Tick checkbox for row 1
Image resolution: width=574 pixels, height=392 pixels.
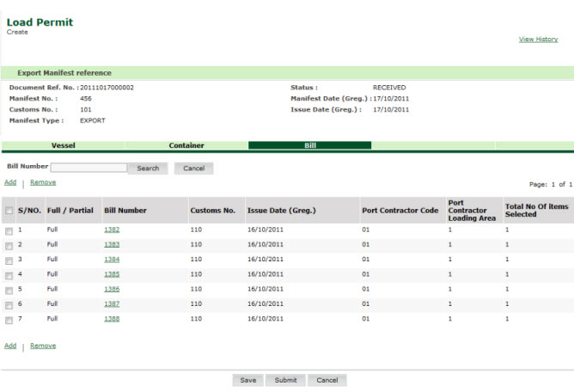pos(9,231)
